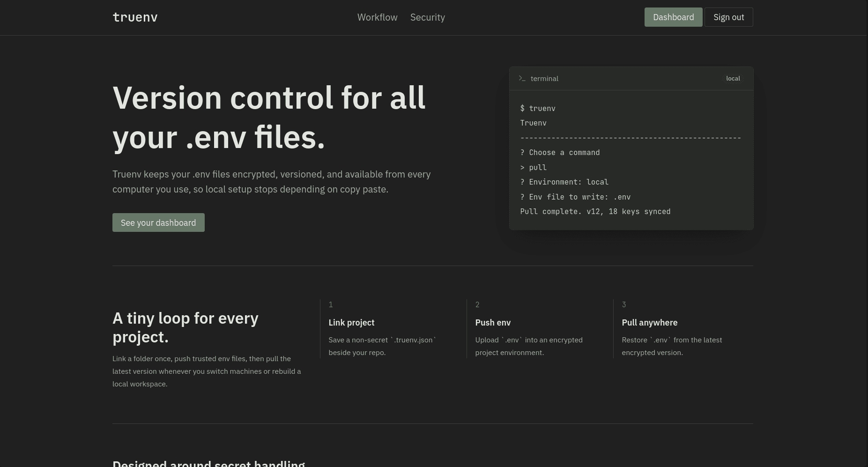Viewport: 868px width, 467px height.
Task: Click step number 3
Action: tap(624, 304)
